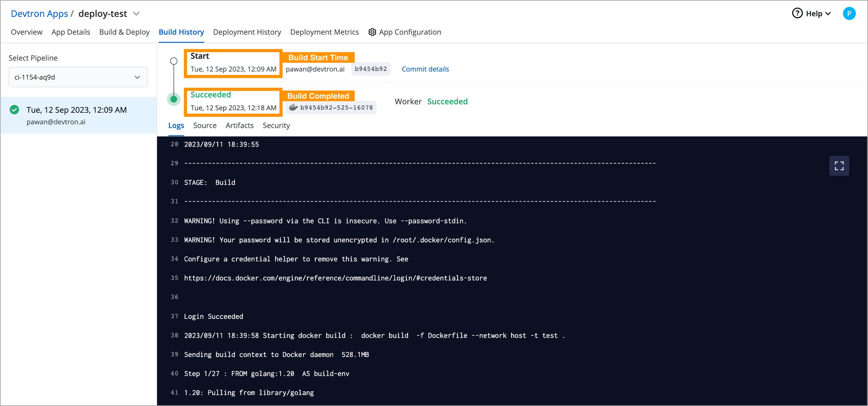Go to the Source tab

click(x=205, y=126)
